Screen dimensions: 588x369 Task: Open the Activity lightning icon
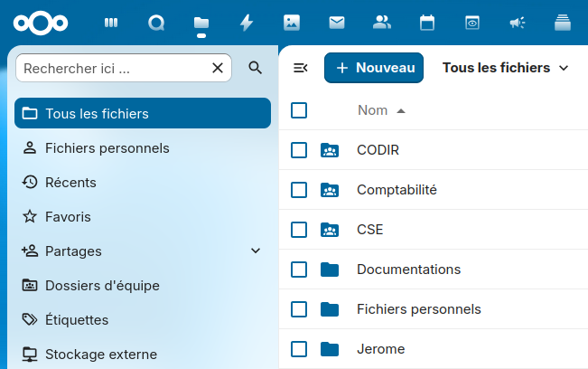click(x=247, y=23)
